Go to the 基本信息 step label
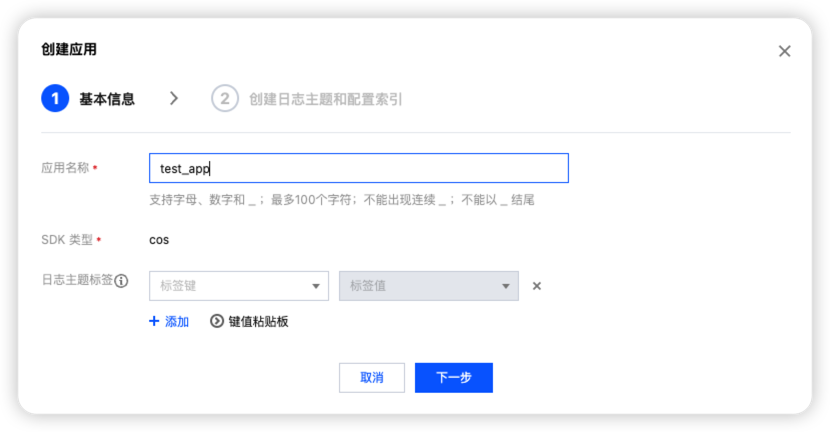 coord(107,99)
